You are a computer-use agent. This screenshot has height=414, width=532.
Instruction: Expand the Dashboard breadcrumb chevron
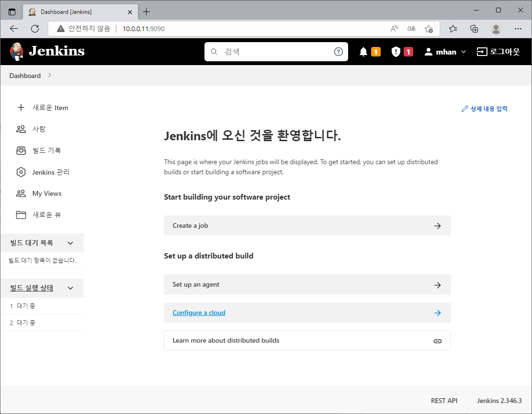[50, 75]
